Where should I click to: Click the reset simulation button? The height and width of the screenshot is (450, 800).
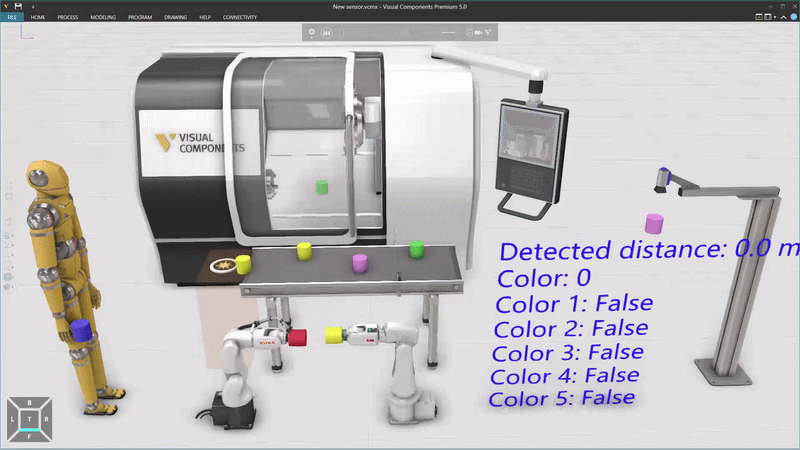tap(327, 33)
